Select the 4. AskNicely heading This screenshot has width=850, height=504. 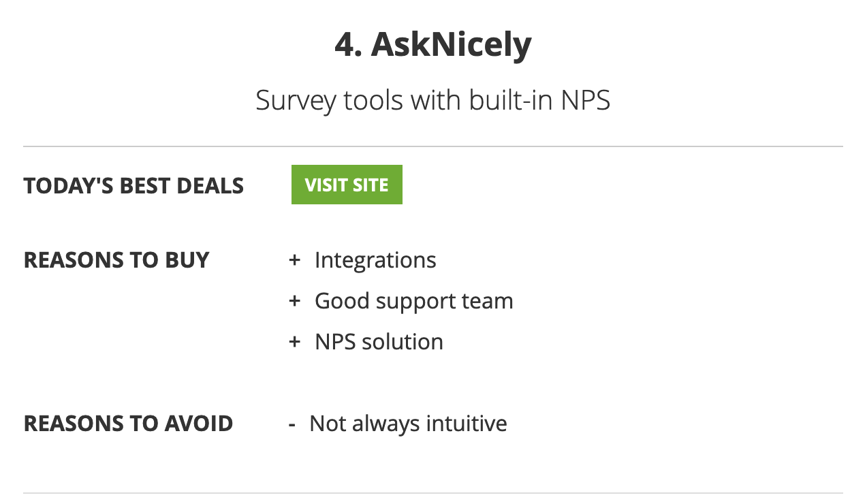433,45
